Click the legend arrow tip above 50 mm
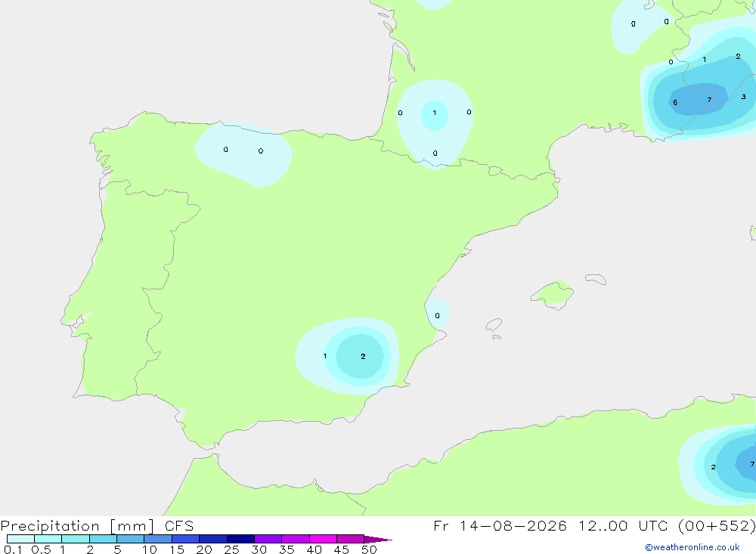 (x=378, y=539)
